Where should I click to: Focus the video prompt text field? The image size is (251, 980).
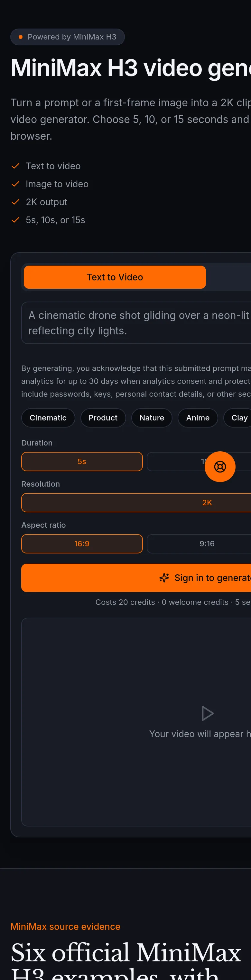click(x=136, y=322)
